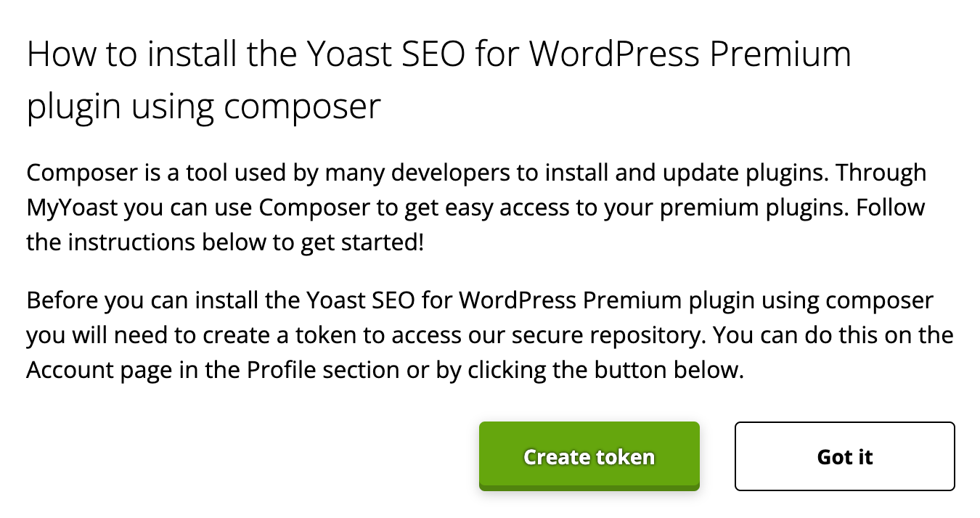Viewport: 980px width, 518px height.
Task: Click the word "Follow" in first paragraph
Action: pyautogui.click(x=891, y=207)
